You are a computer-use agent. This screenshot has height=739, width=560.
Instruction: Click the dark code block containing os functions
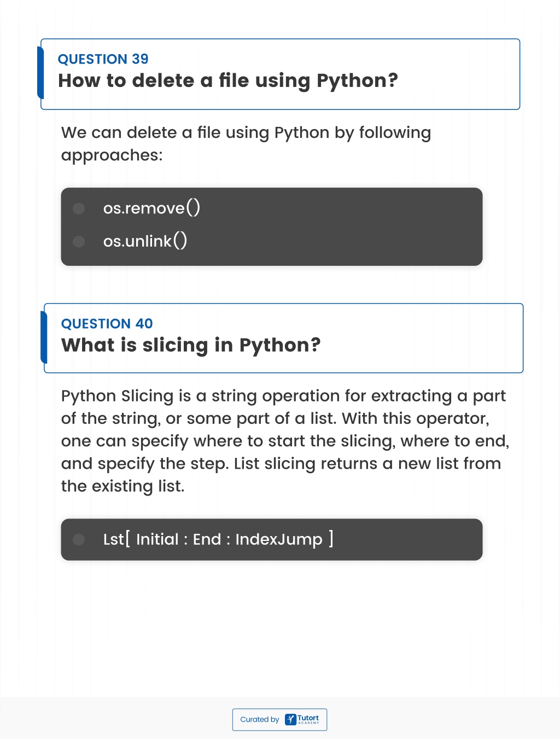point(272,226)
